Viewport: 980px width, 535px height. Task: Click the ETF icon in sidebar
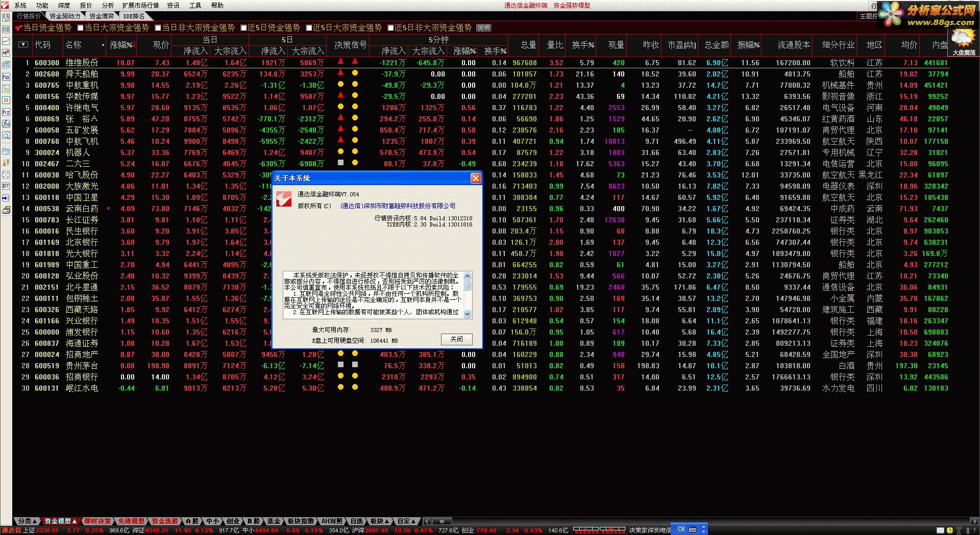[x=6, y=186]
